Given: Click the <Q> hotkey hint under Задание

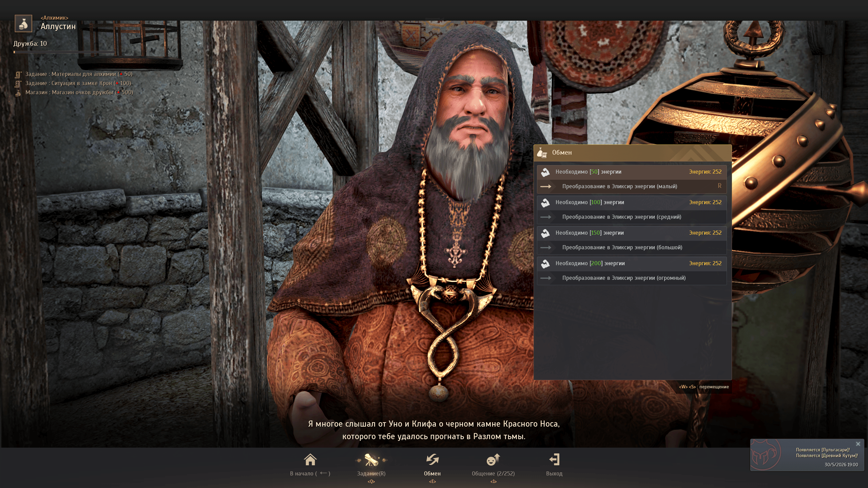Looking at the screenshot, I should click(371, 482).
